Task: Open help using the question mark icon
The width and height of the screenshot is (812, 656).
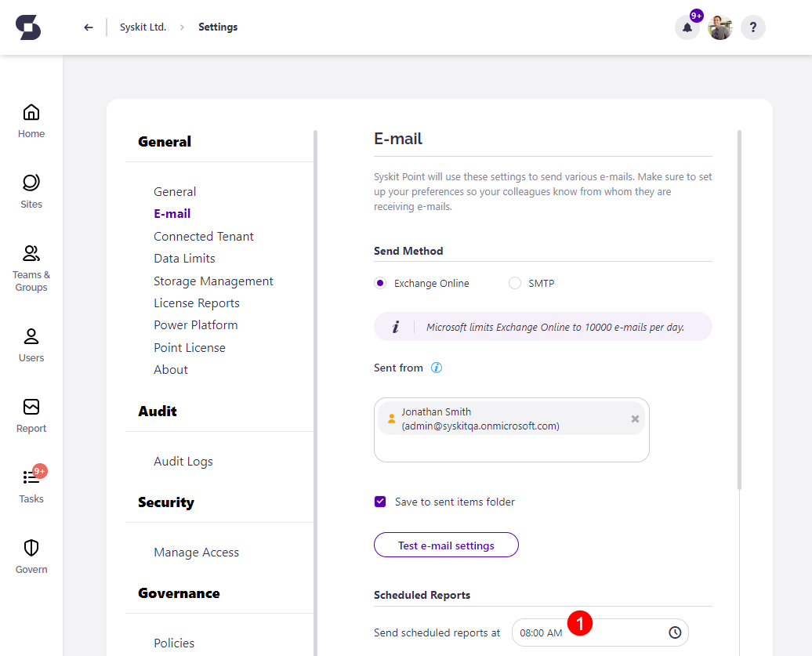Action: pos(752,27)
